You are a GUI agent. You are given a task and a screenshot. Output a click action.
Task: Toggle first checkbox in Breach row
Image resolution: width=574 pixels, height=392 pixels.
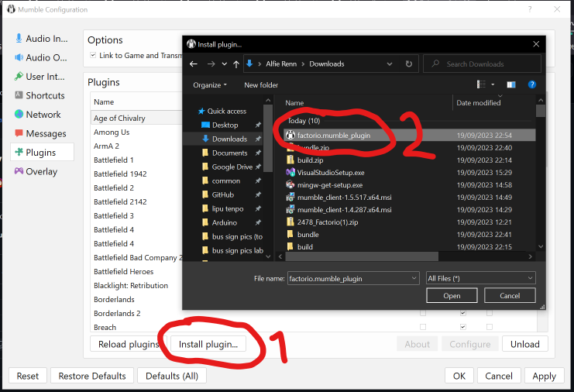[423, 326]
